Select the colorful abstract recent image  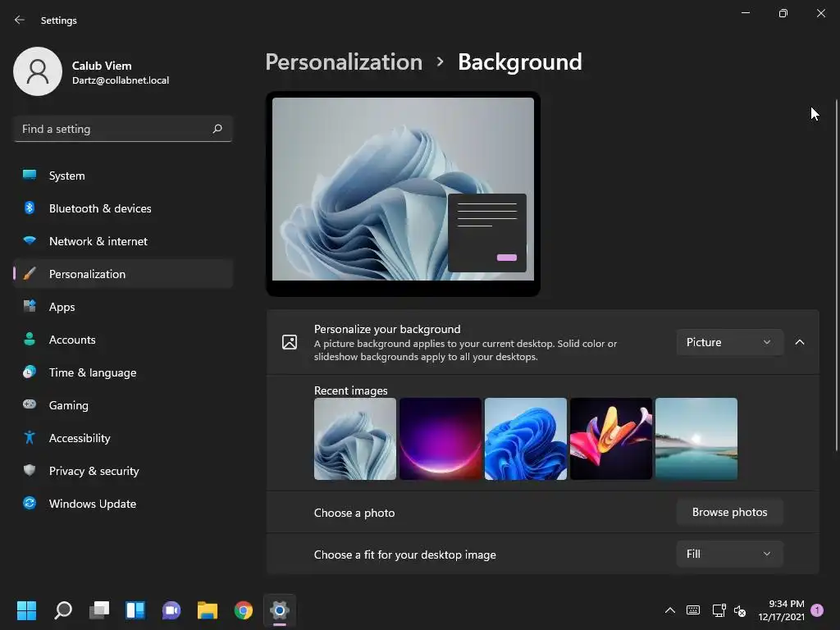(611, 439)
